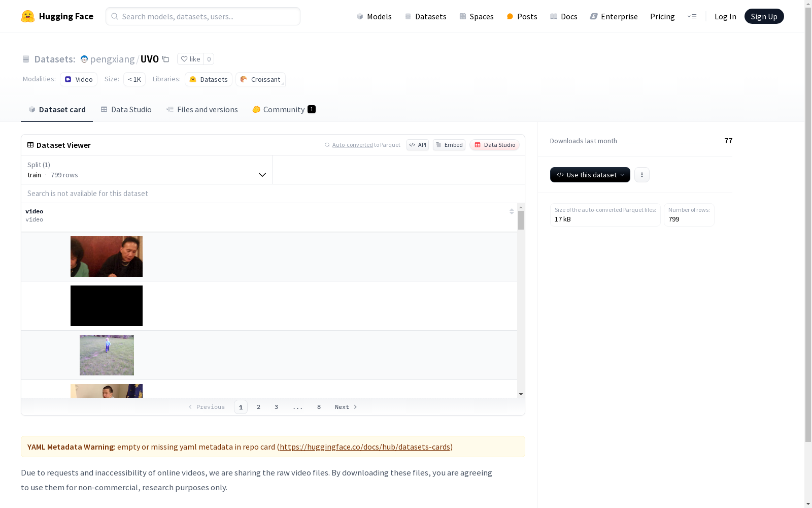This screenshot has height=508, width=812.
Task: Click the viewer scrollbar up arrow
Action: [521, 207]
